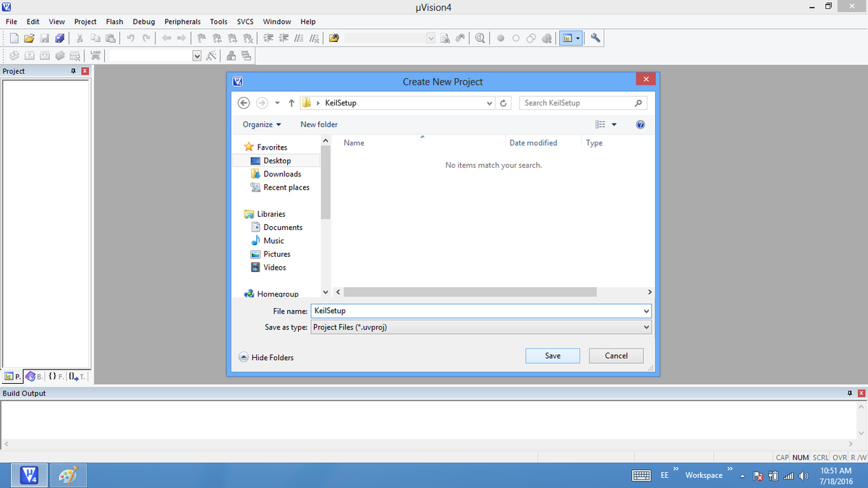Image resolution: width=868 pixels, height=488 pixels.
Task: Click the Find in Files toolbar icon
Action: (x=333, y=38)
